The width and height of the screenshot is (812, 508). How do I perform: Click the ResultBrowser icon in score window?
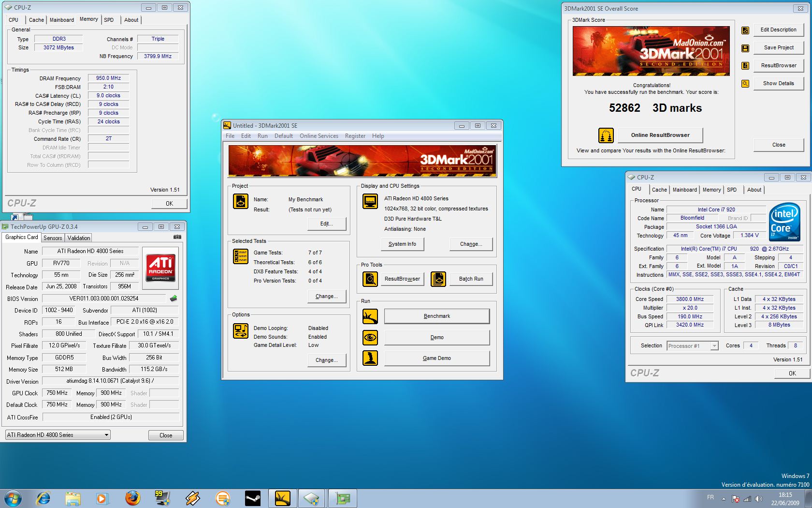click(745, 66)
